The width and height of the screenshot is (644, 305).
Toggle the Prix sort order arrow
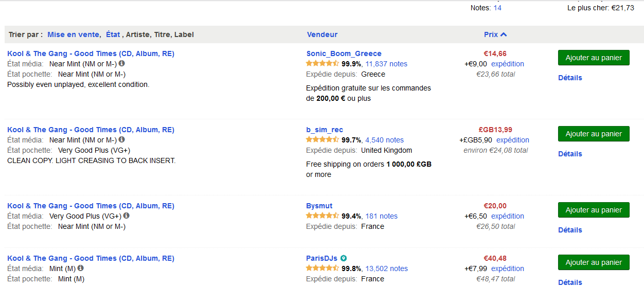pyautogui.click(x=504, y=34)
